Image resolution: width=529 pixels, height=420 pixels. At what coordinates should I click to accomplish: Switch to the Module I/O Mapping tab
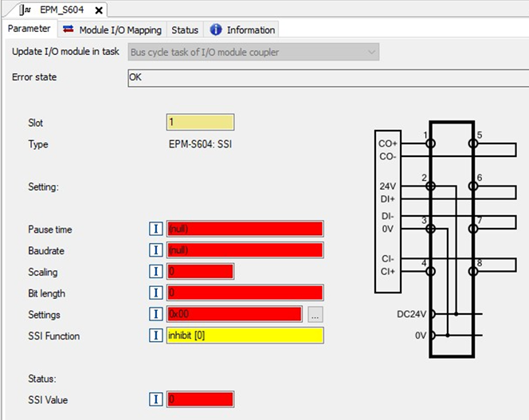[x=113, y=29]
